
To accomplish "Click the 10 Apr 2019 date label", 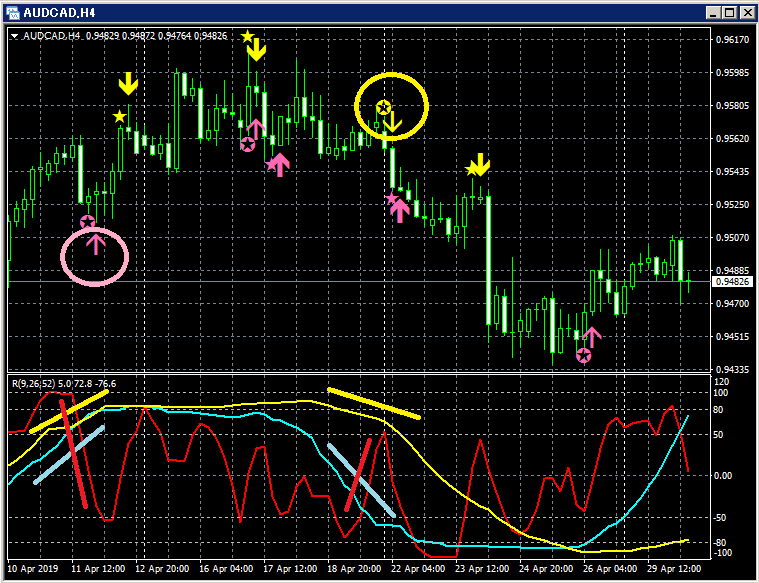I will coord(32,568).
